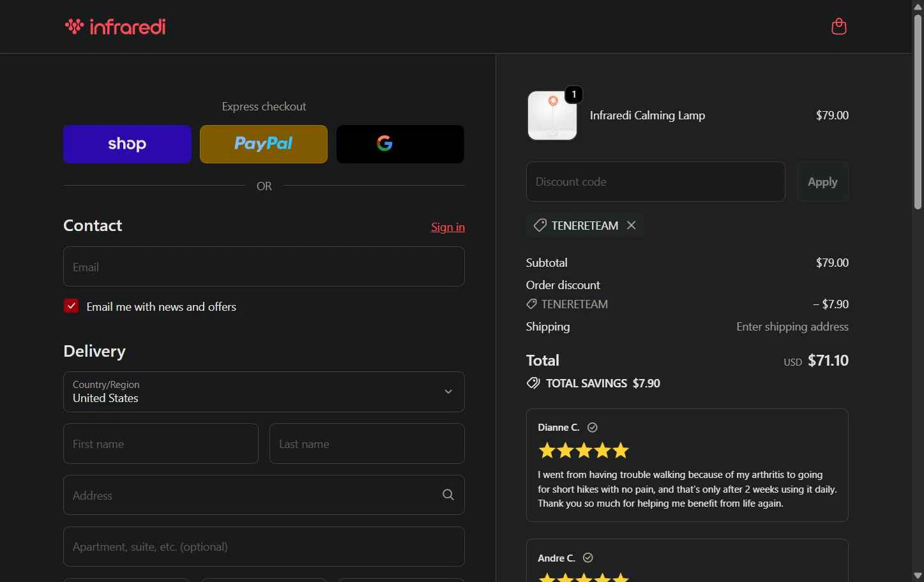Viewport: 924px width, 582px height.
Task: Click the scrollbar up arrow
Action: click(918, 6)
